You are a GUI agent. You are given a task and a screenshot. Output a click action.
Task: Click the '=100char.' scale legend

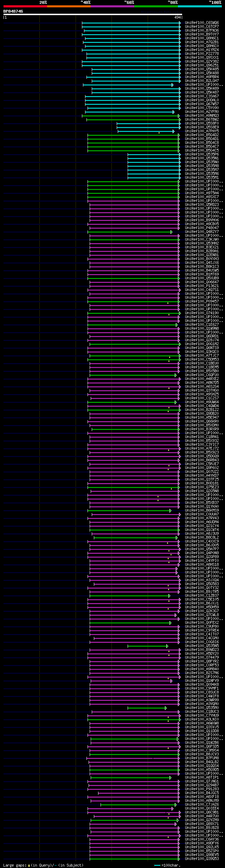click(x=167, y=865)
